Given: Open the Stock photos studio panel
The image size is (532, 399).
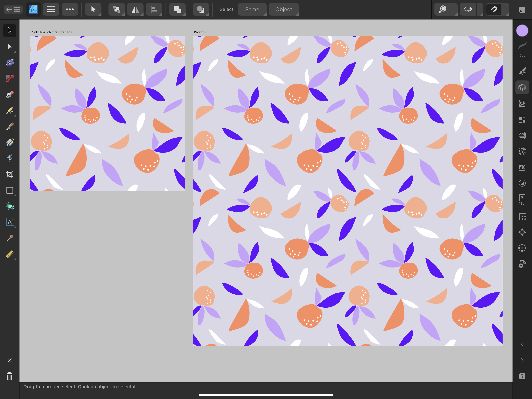Looking at the screenshot, I should 522,135.
